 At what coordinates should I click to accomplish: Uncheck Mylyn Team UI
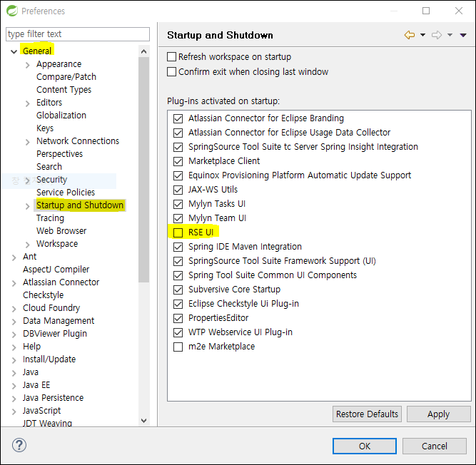point(178,218)
